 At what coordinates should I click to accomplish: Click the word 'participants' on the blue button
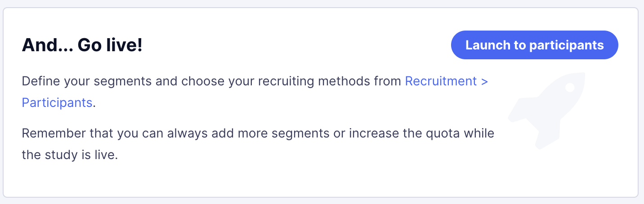567,45
